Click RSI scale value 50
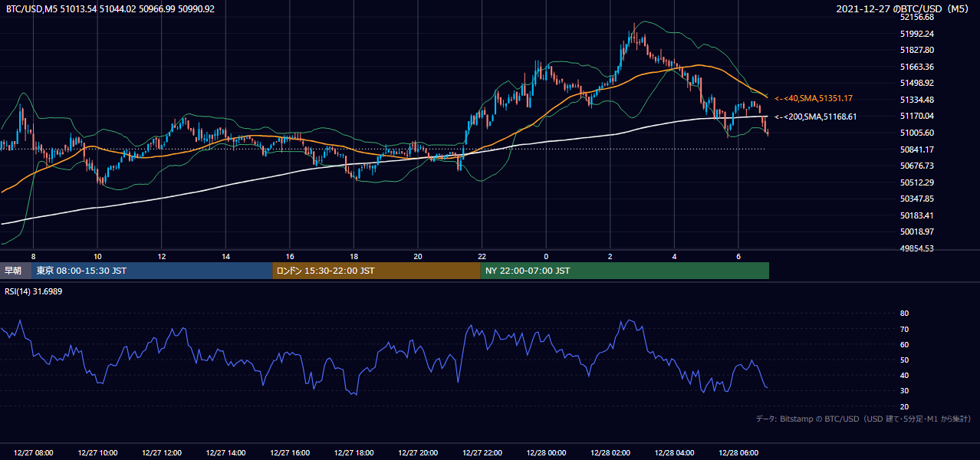The width and height of the screenshot is (980, 460). (x=904, y=360)
